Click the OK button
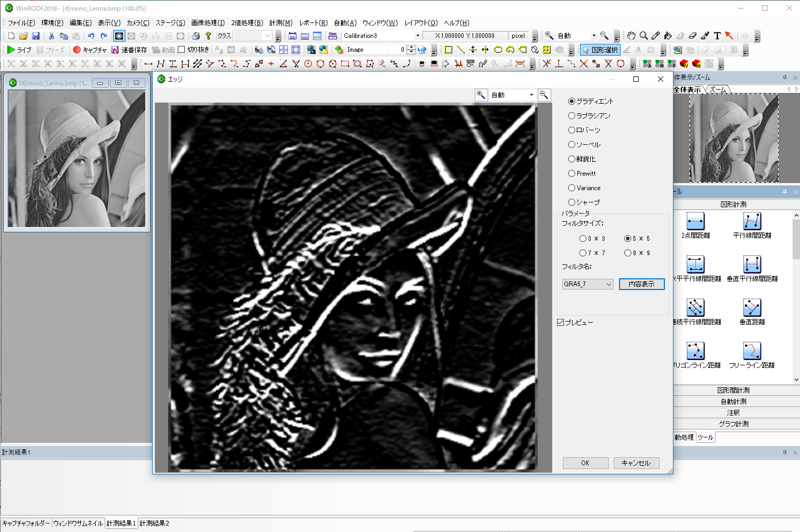This screenshot has height=532, width=800. (585, 463)
